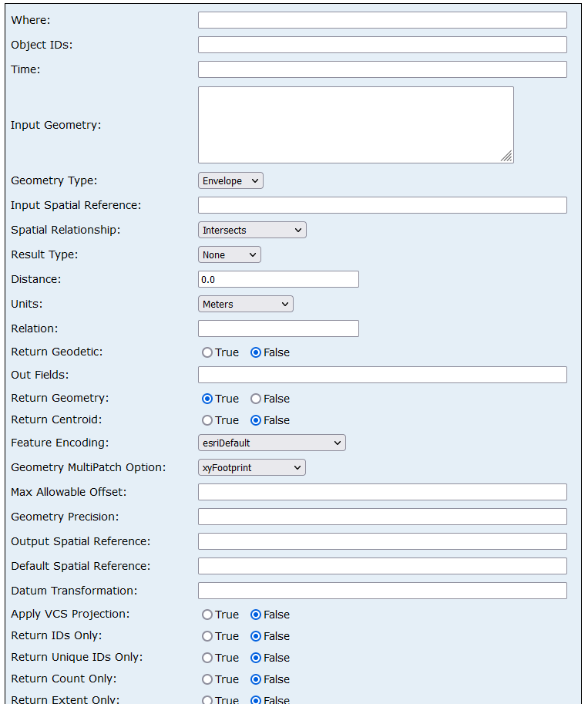
Task: Set Return Geodetic to False
Action: point(256,352)
